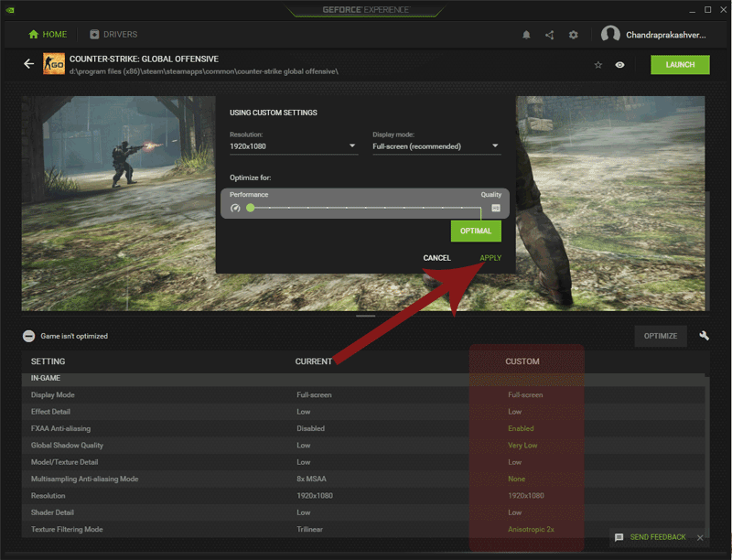Image resolution: width=732 pixels, height=560 pixels.
Task: Click the Send Feedback chat bubble icon
Action: click(619, 537)
